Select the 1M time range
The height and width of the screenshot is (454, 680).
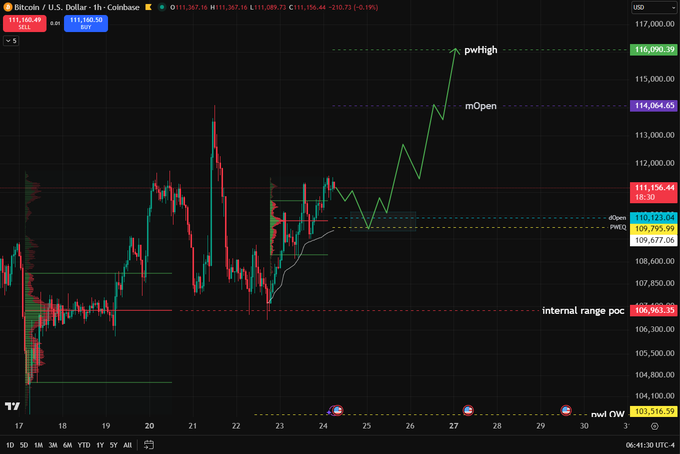39,445
